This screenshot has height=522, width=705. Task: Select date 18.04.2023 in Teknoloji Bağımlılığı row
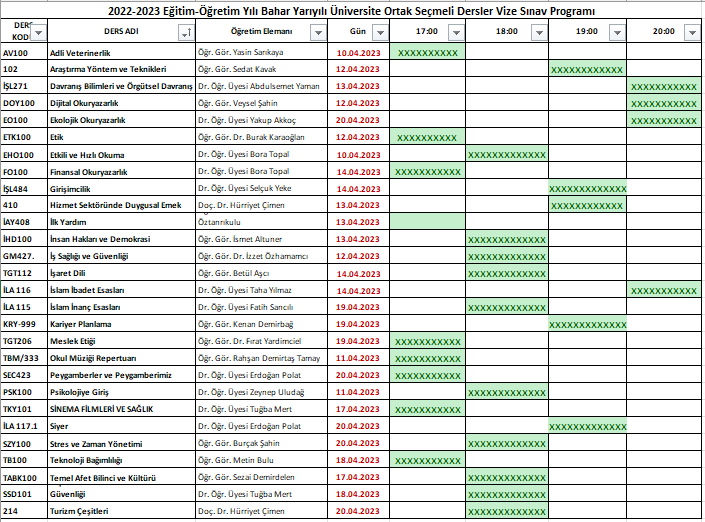[358, 460]
